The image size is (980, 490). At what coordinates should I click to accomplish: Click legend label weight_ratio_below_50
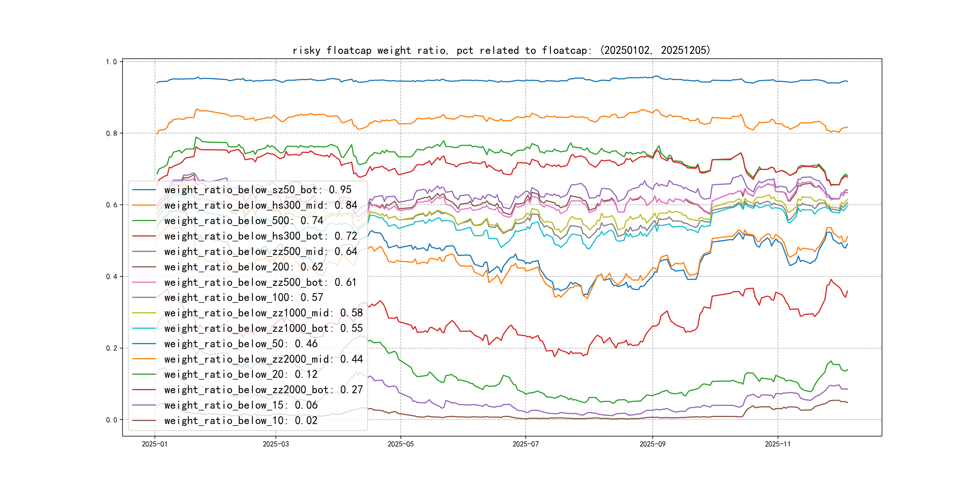[x=241, y=344]
